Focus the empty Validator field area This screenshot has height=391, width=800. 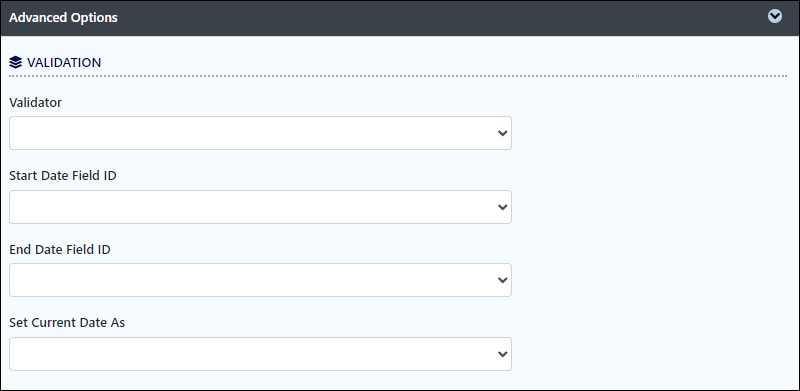[x=253, y=133]
